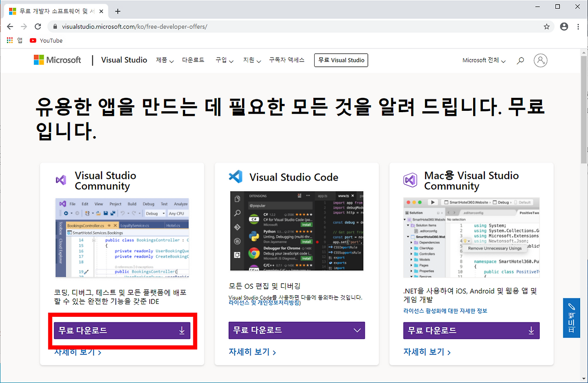Viewport: 588px width, 383px height.
Task: Open the Visual Studio Community screenshot
Action: pyautogui.click(x=122, y=238)
